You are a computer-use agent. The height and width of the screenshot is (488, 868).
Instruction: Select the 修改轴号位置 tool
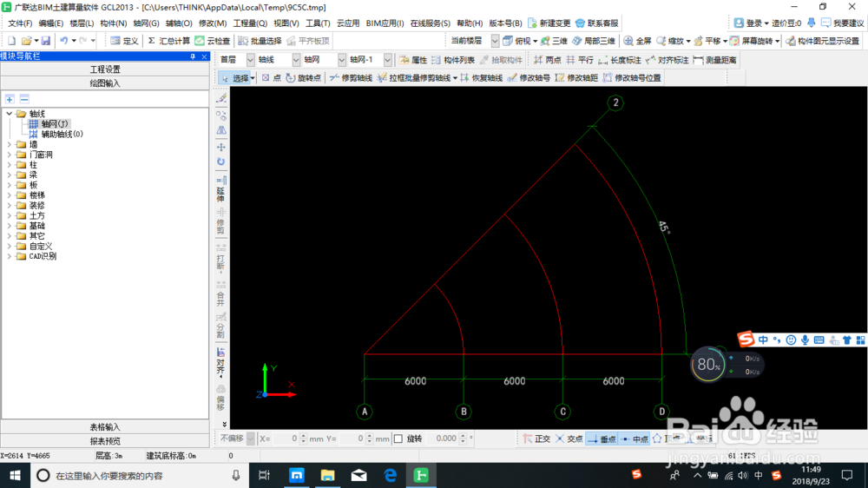click(632, 78)
